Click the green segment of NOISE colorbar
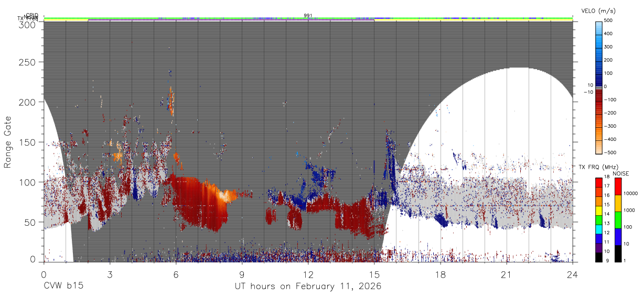Viewport: 644px width, 297px height. pyautogui.click(x=618, y=219)
